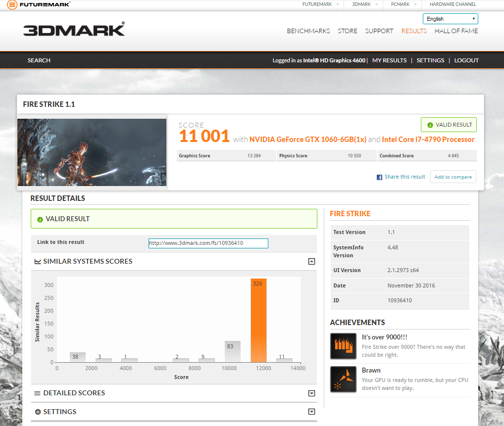Click the SystemInfo Version value 4.48
This screenshot has height=426, width=504.
393,247
